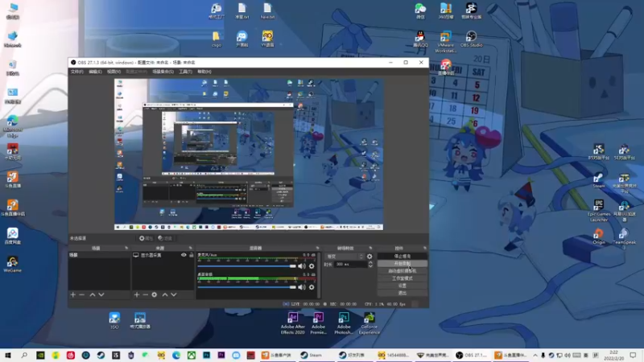Pop out the Sources dock via its header icon
Image resolution: width=644 pixels, height=362 pixels.
(x=190, y=249)
